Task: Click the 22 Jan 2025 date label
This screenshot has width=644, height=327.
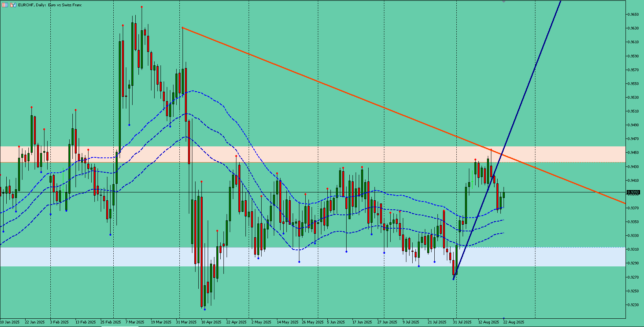Action: (35, 322)
